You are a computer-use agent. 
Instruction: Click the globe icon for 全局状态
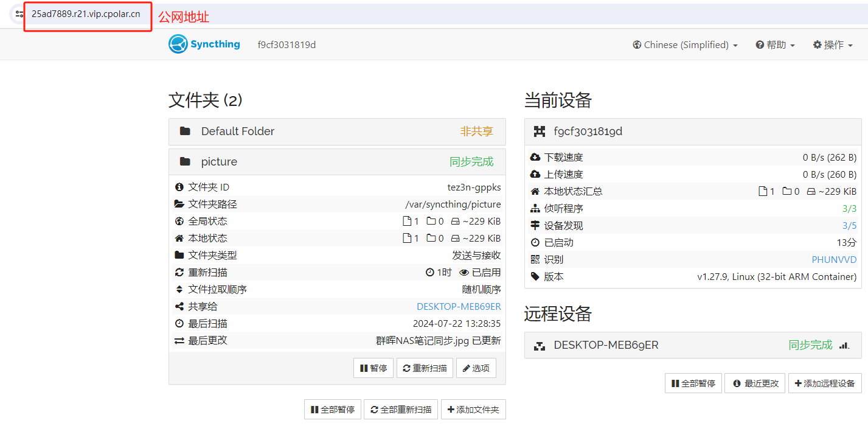click(179, 221)
